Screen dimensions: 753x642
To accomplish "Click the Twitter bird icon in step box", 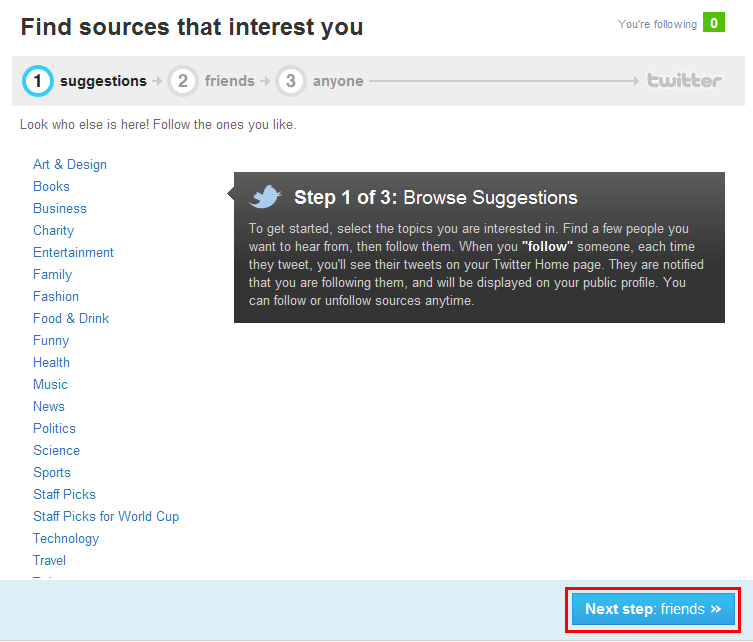I will (x=265, y=196).
